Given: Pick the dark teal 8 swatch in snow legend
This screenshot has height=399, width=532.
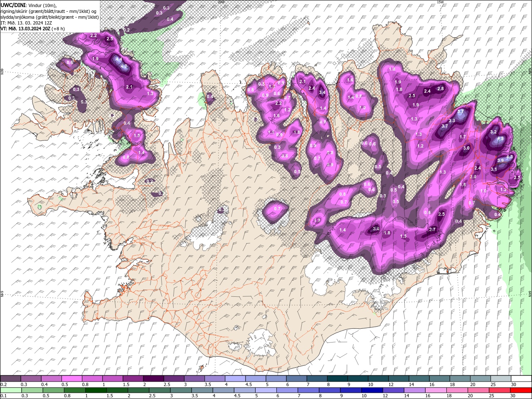Looking at the screenshot, I should coord(337,378).
